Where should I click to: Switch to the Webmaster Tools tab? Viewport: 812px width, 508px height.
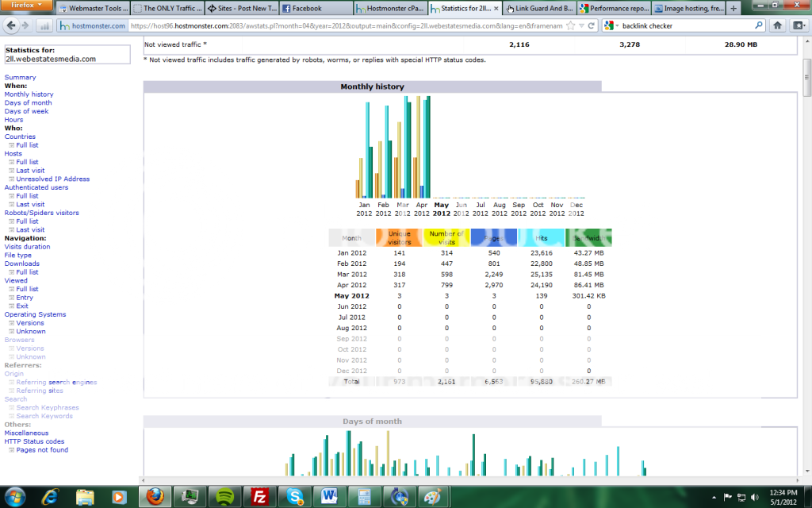(x=92, y=8)
